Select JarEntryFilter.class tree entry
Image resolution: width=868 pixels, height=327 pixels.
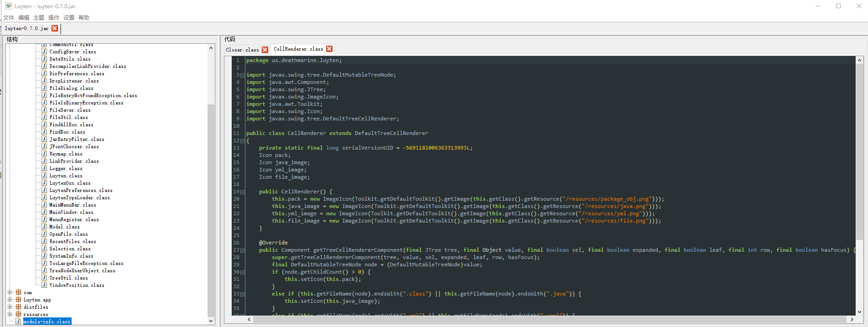(x=77, y=140)
